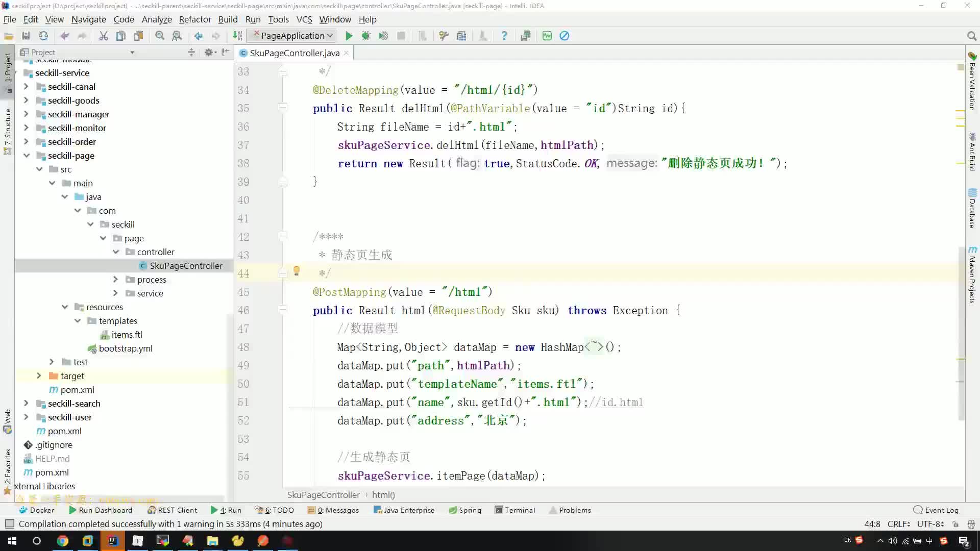Click the CRLF line separator selector
The image size is (980, 551).
899,524
